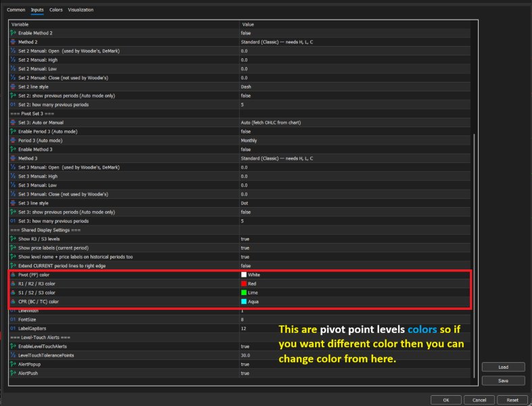Click the inputs list vertical scrollbar

point(475,255)
